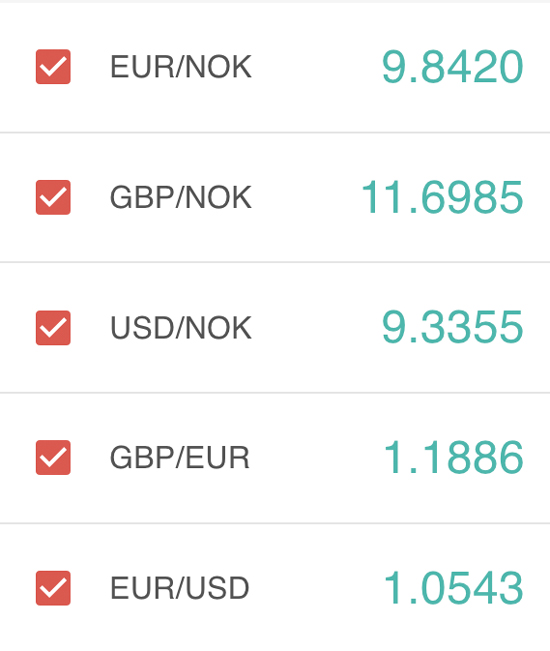Click the GBP/EUR pair label
This screenshot has width=550, height=651.
pos(180,458)
